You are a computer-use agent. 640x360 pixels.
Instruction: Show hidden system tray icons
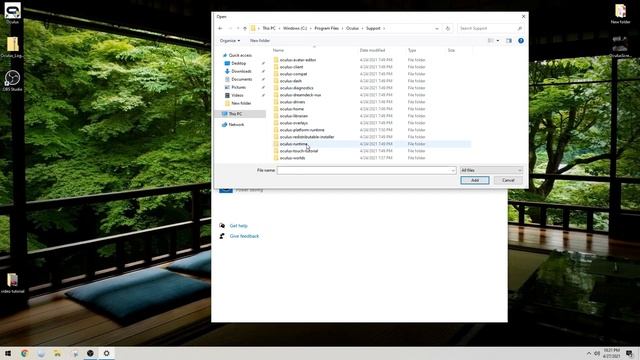[x=589, y=353]
